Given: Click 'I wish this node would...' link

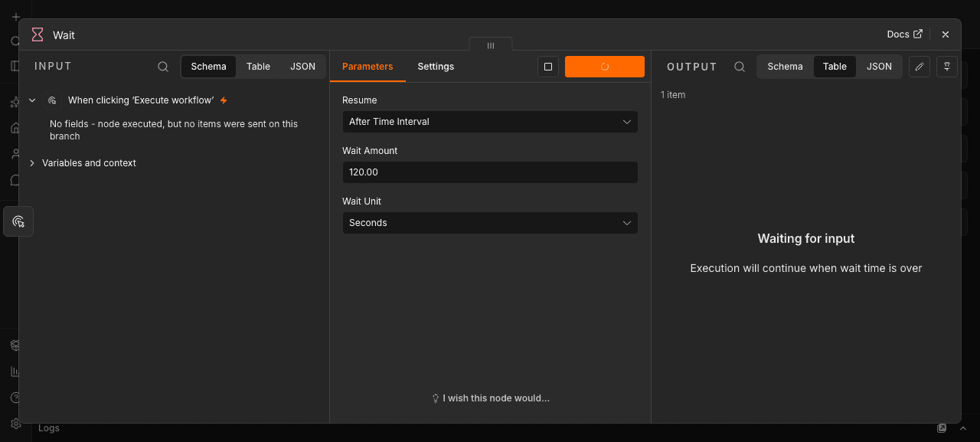Looking at the screenshot, I should coord(491,398).
